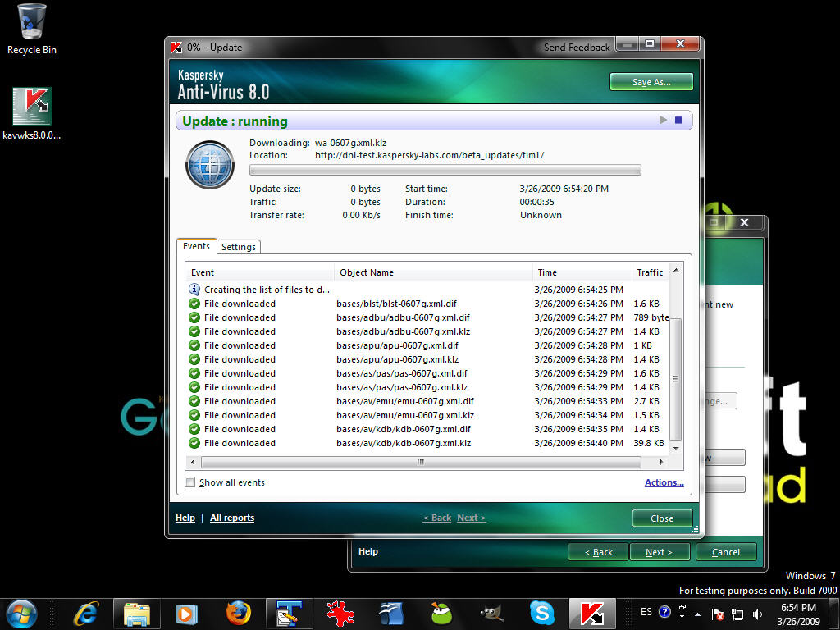Sort by the Traffic column header

pyautogui.click(x=651, y=272)
